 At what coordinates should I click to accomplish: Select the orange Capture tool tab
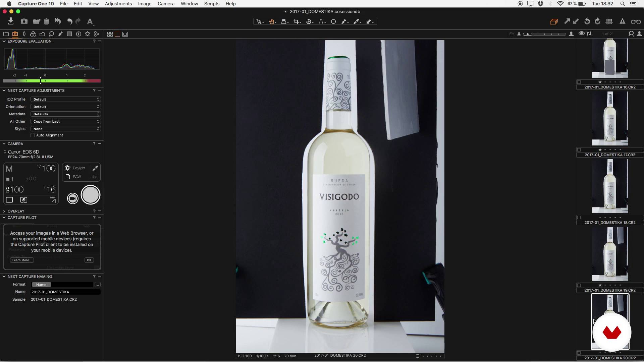[x=15, y=34]
